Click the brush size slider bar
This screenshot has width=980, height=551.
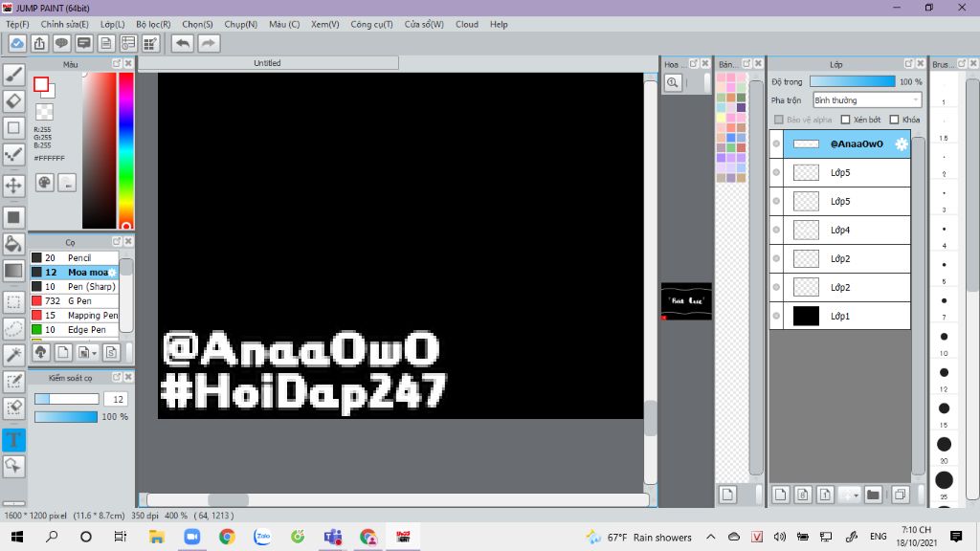(66, 399)
